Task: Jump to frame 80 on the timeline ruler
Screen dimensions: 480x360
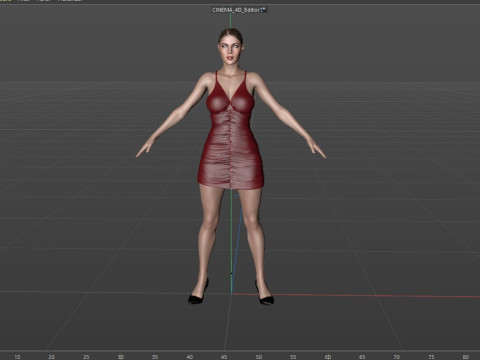Action: 466,357
